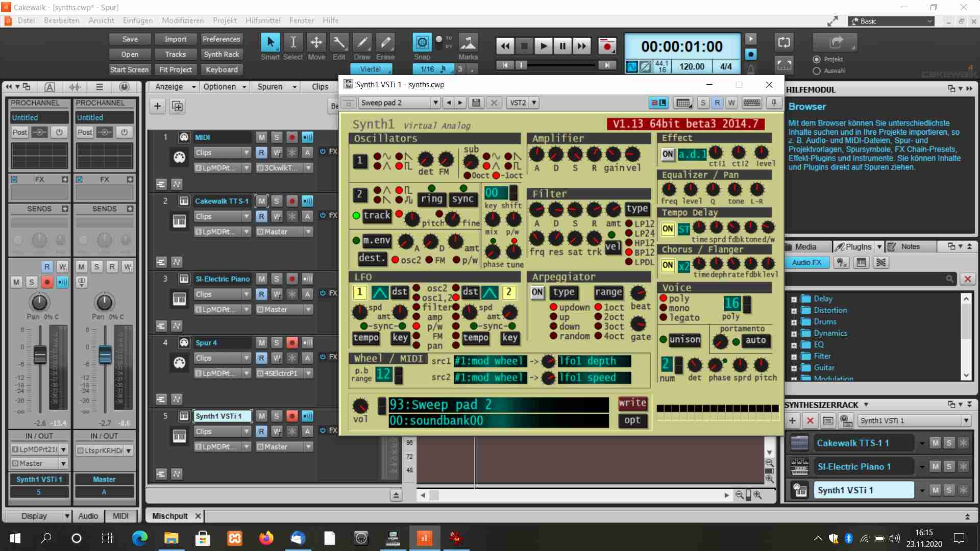Open the Marks tool
This screenshot has width=980, height=551.
(468, 43)
